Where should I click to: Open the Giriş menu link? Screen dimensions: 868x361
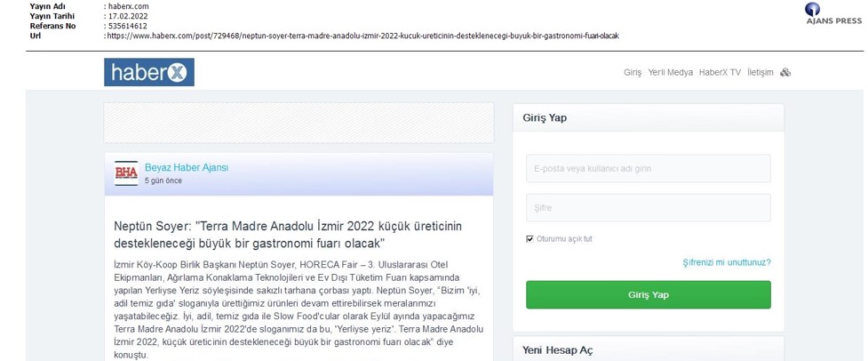633,73
